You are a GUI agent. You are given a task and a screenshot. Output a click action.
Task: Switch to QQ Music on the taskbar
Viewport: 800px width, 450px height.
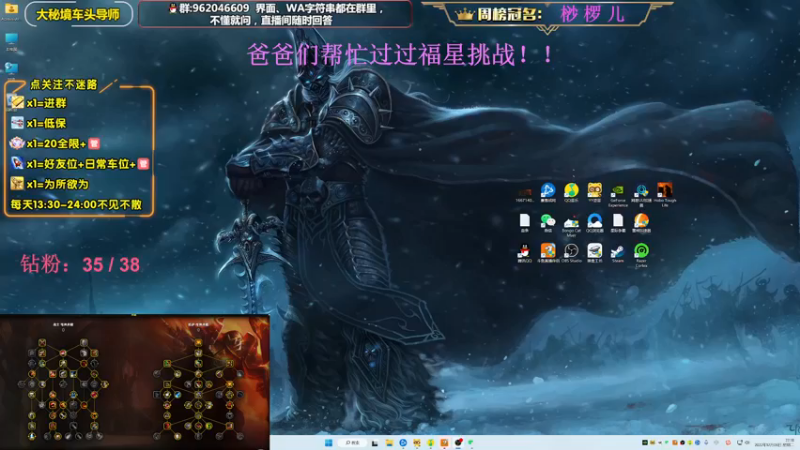pos(431,442)
